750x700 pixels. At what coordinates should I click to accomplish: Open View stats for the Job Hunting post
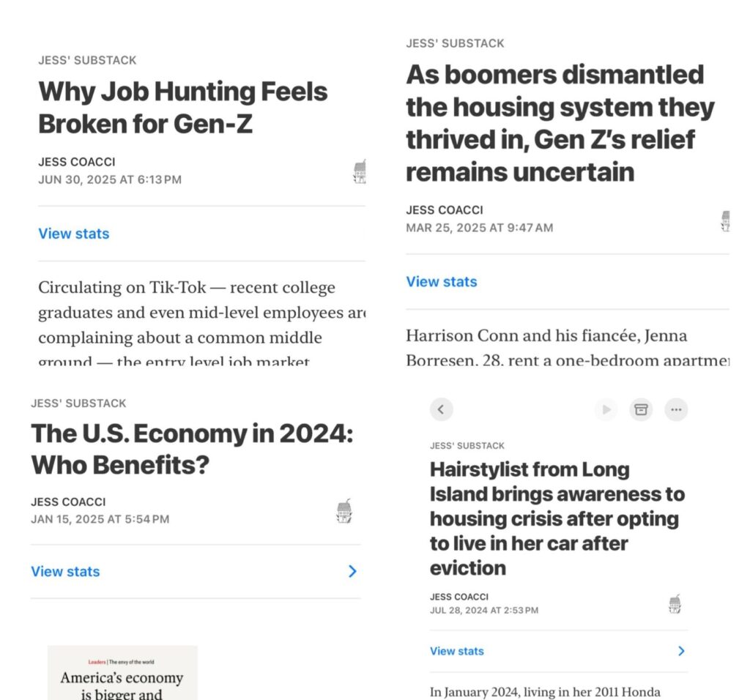73,234
